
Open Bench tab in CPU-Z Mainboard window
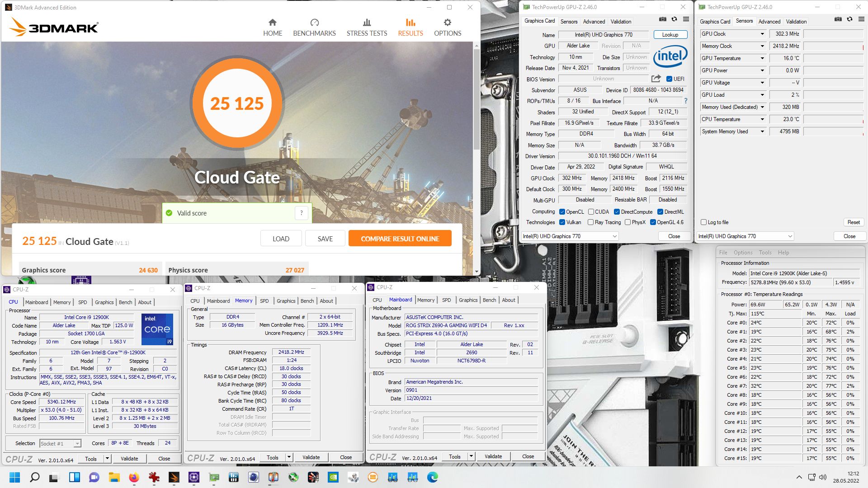489,300
